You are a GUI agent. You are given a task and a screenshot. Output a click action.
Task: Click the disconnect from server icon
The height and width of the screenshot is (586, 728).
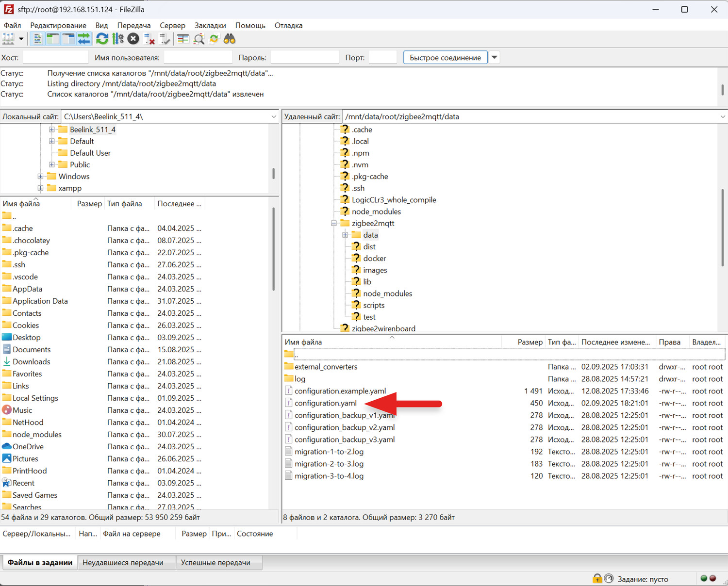click(x=149, y=39)
